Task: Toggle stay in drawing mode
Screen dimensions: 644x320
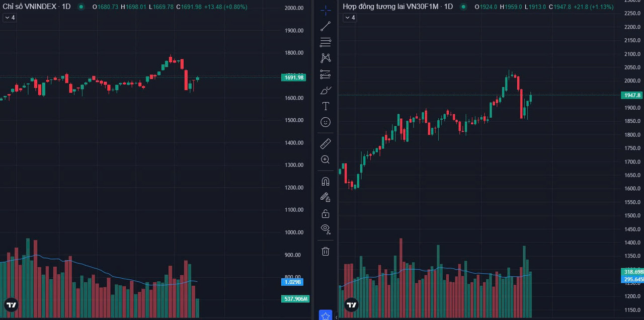Action: click(326, 198)
